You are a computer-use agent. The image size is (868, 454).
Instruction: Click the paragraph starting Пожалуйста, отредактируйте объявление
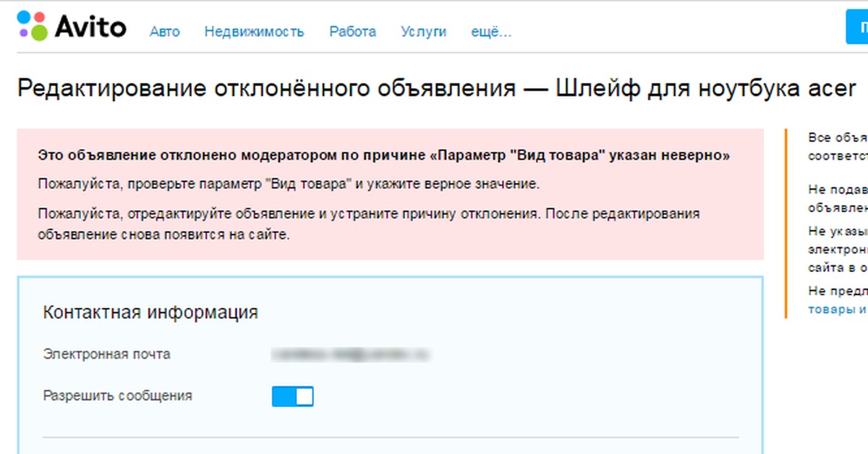point(369,225)
